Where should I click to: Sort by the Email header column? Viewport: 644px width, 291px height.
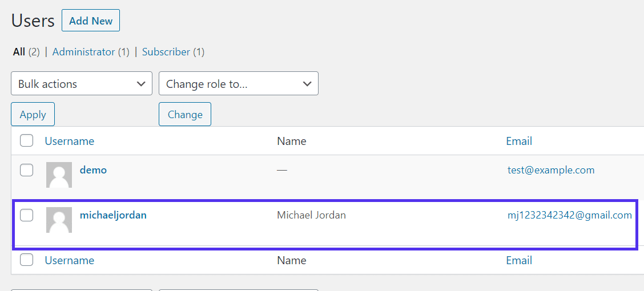[519, 141]
